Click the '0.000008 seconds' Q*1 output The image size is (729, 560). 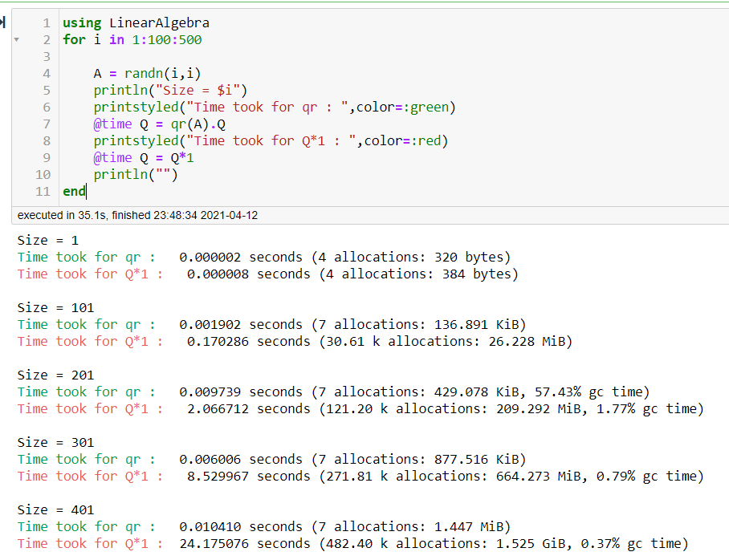click(249, 274)
